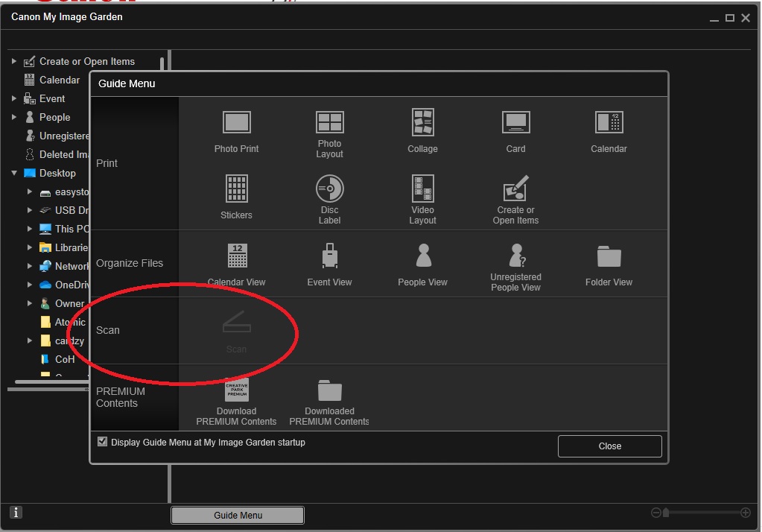Screen dimensions: 762x532
Task: Click the Disc Label icon
Action: 329,190
